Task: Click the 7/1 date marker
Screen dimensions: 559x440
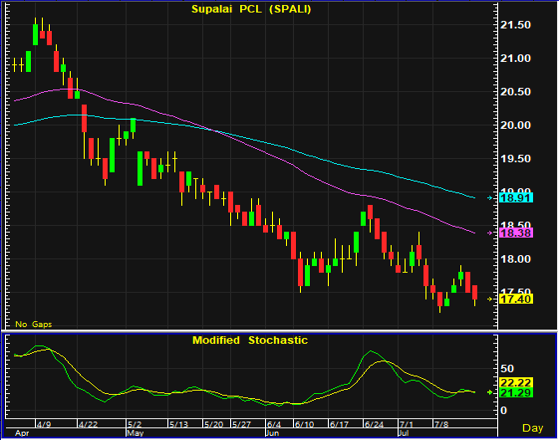Action: (x=406, y=424)
